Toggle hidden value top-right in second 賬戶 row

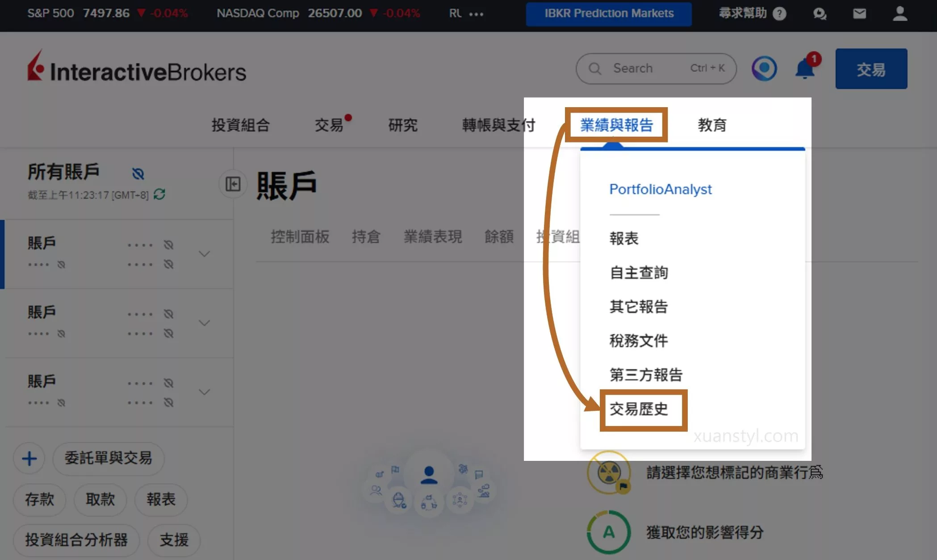pyautogui.click(x=168, y=314)
